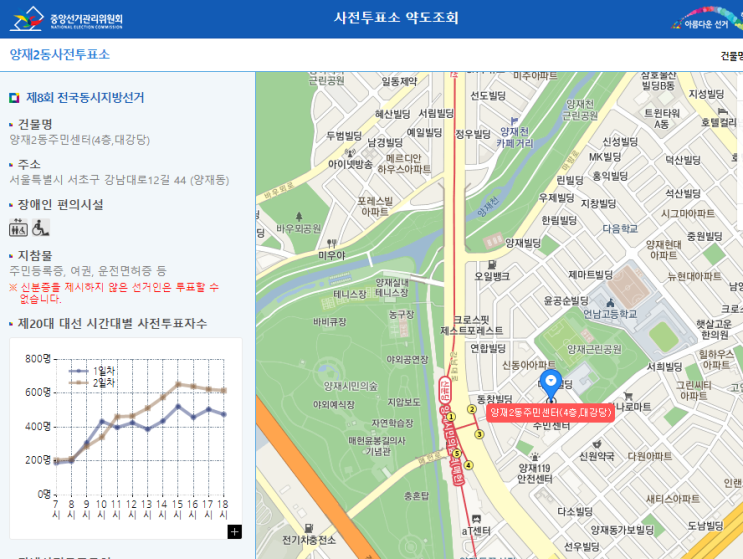Click the 충혼탑 map label
The width and height of the screenshot is (743, 559).
coord(417,496)
